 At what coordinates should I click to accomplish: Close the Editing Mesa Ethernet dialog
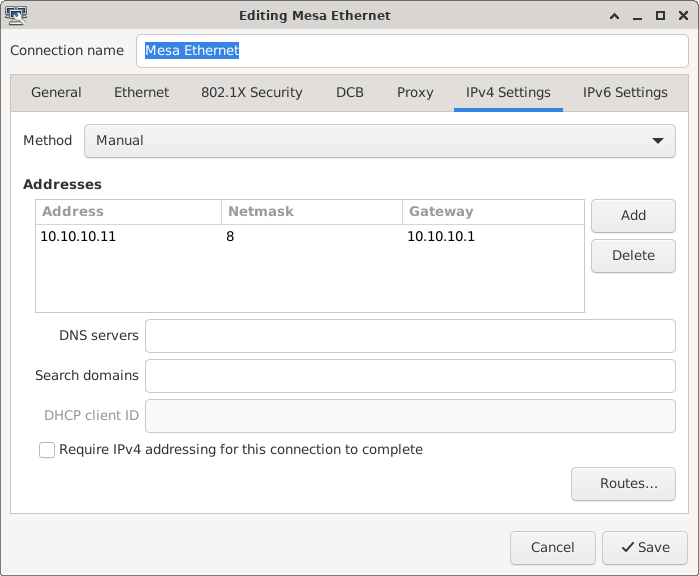coord(683,16)
